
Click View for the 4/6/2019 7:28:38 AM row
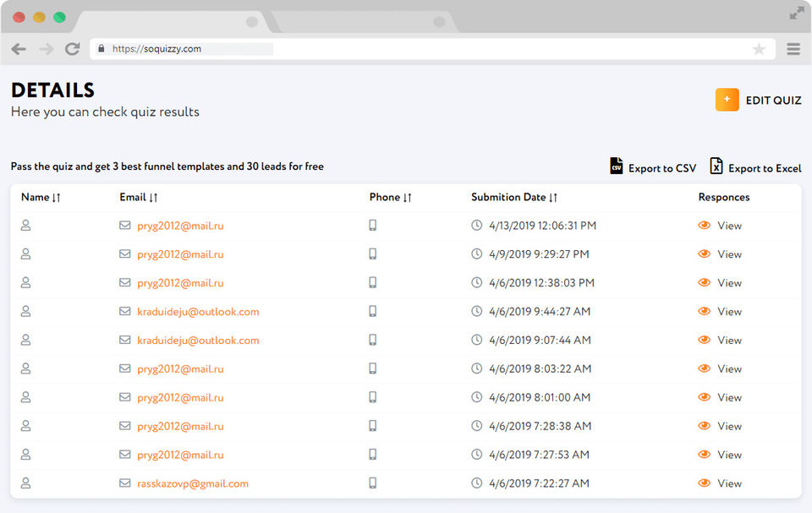(x=730, y=426)
